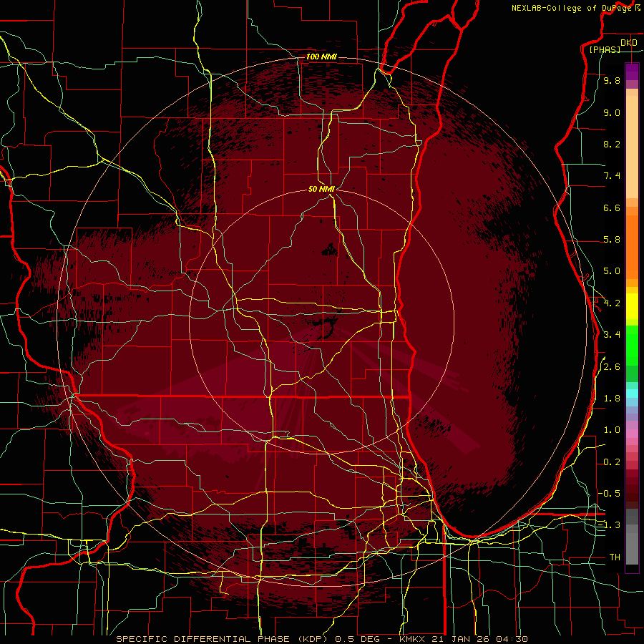Click the 1.0 scale value
The height and width of the screenshot is (644, 644).
point(612,430)
